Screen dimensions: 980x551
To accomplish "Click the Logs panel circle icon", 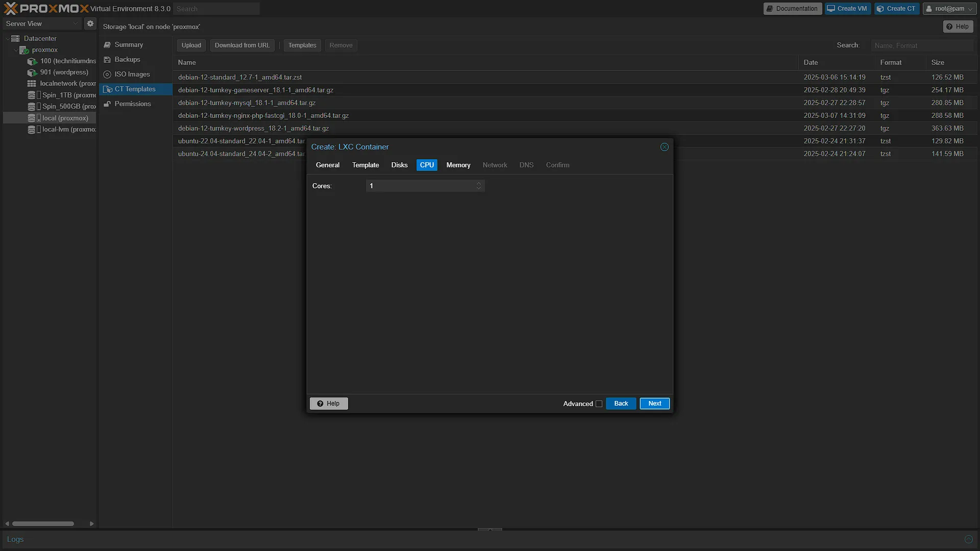I will click(x=969, y=539).
